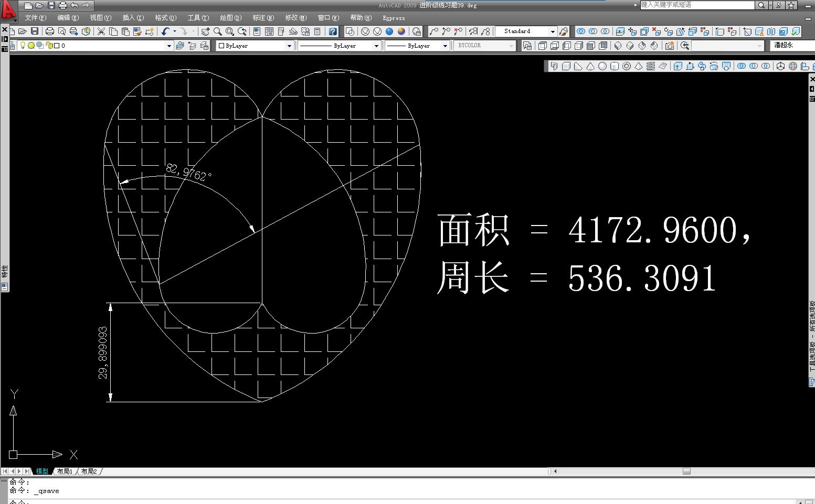
Task: Click the Open folder icon in Quick Access
Action: pyautogui.click(x=40, y=5)
